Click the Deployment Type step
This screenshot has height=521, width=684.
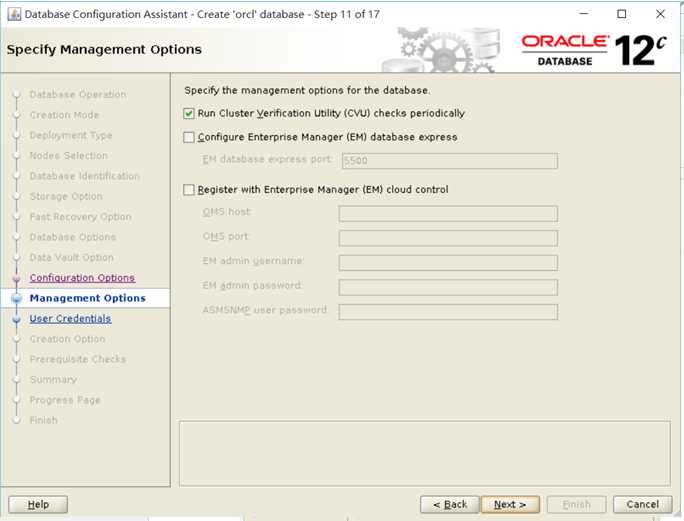tap(71, 135)
